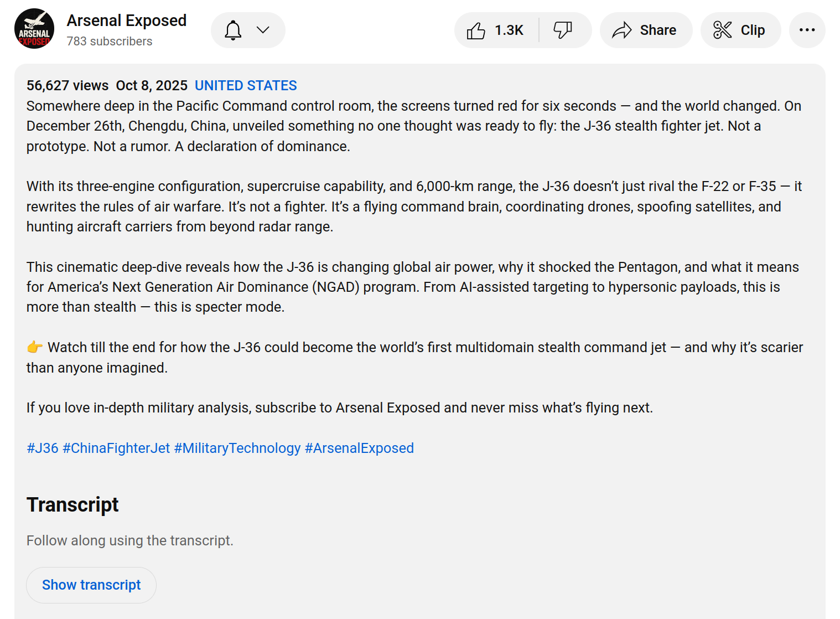Expand the notification preferences chevron
Screen dimensions: 840x619
point(263,30)
